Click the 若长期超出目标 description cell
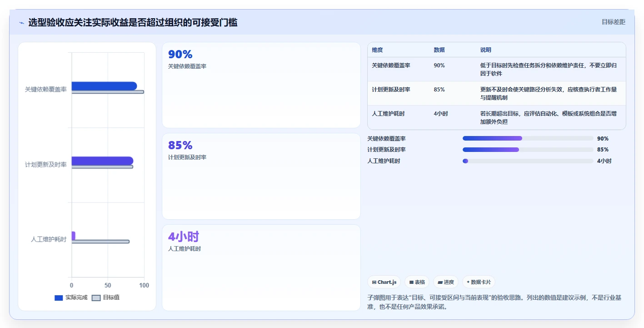Viewport: 644px width, 328px height. coord(549,117)
